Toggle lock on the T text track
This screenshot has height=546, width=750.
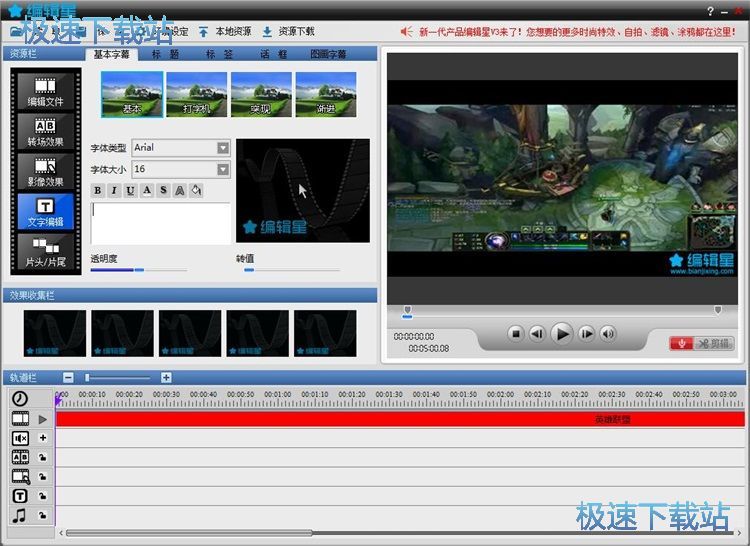(43, 496)
